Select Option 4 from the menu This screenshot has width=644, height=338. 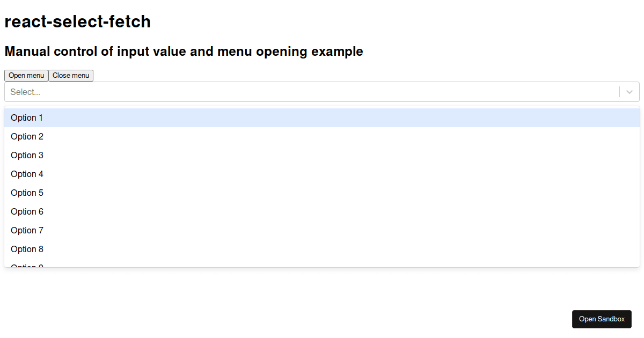pyautogui.click(x=322, y=174)
